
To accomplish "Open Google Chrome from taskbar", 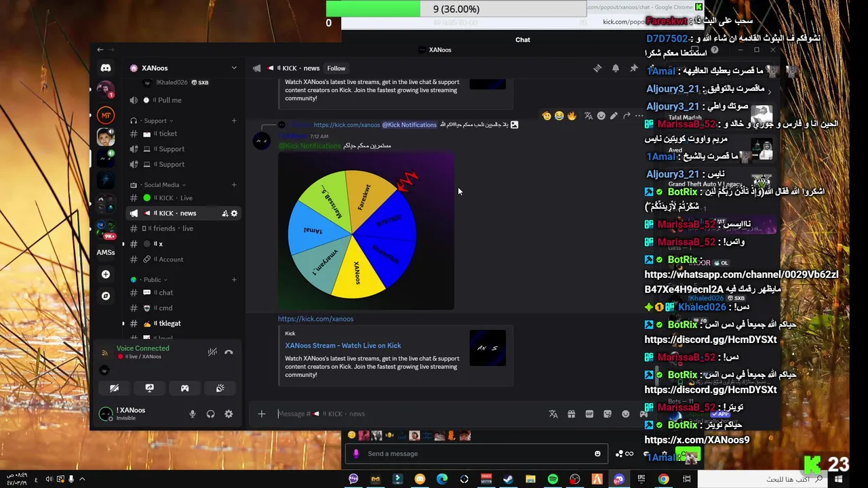I will click(663, 479).
